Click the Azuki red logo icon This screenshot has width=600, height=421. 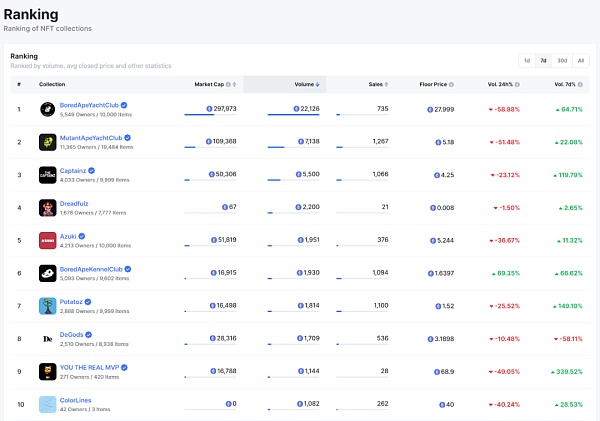pos(48,240)
